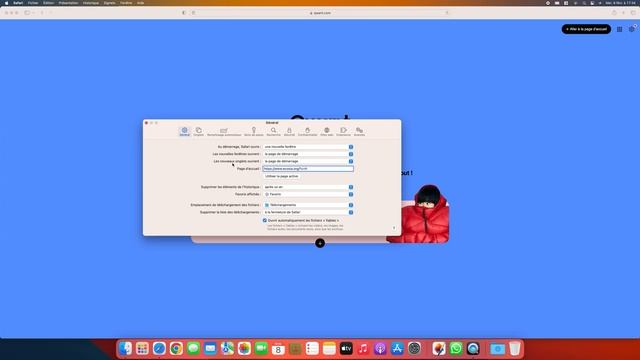This screenshot has height=360, width=640.
Task: Open the Apple menu
Action: (x=6, y=3)
